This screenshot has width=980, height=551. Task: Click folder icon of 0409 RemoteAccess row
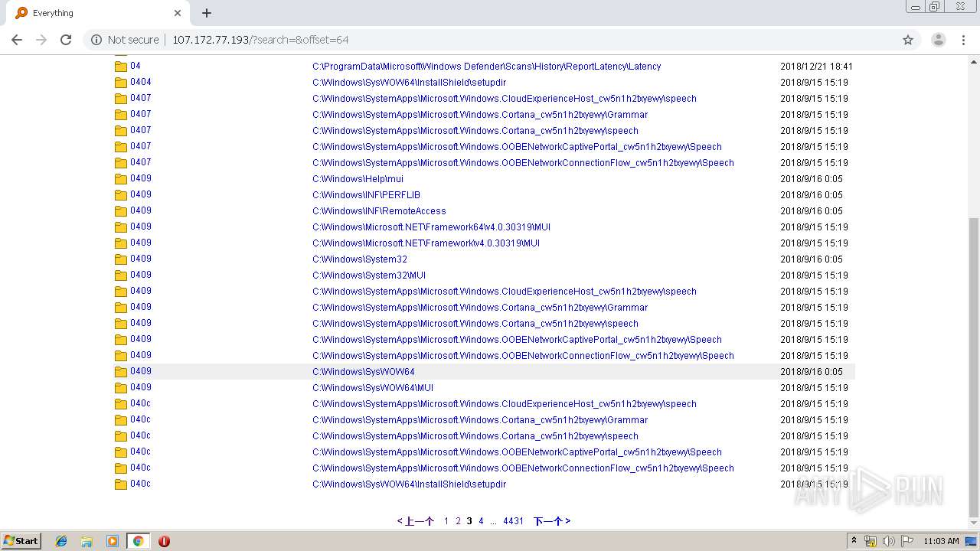(121, 211)
